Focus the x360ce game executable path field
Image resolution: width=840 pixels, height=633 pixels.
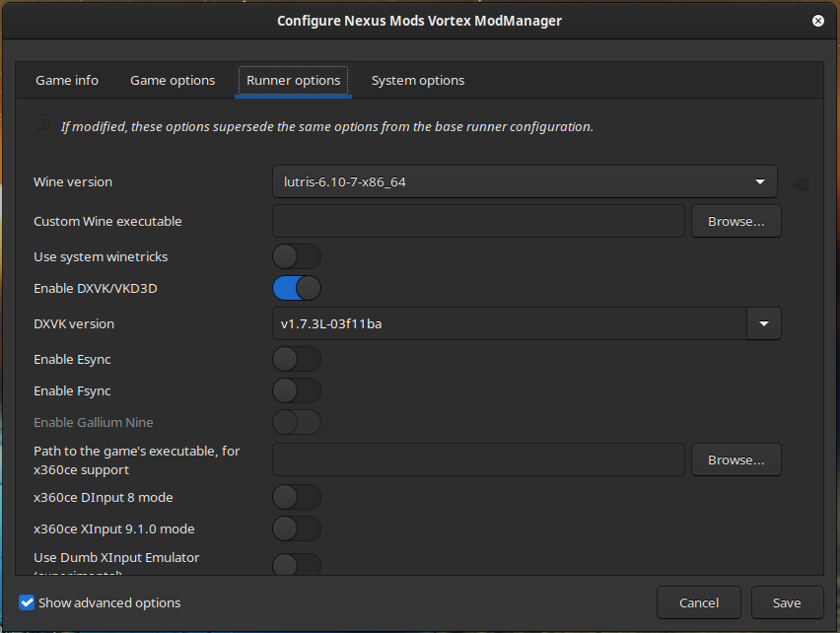click(478, 460)
